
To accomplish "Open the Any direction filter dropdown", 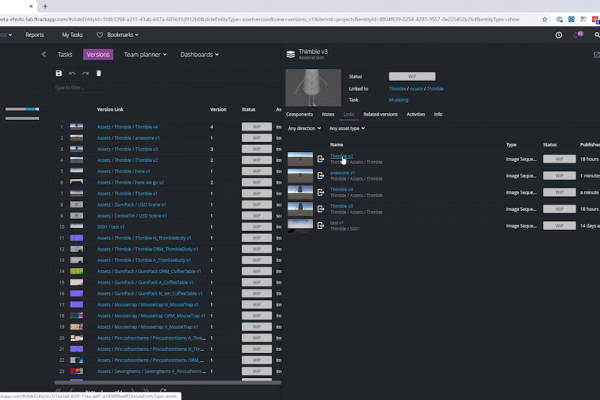I will [x=304, y=128].
